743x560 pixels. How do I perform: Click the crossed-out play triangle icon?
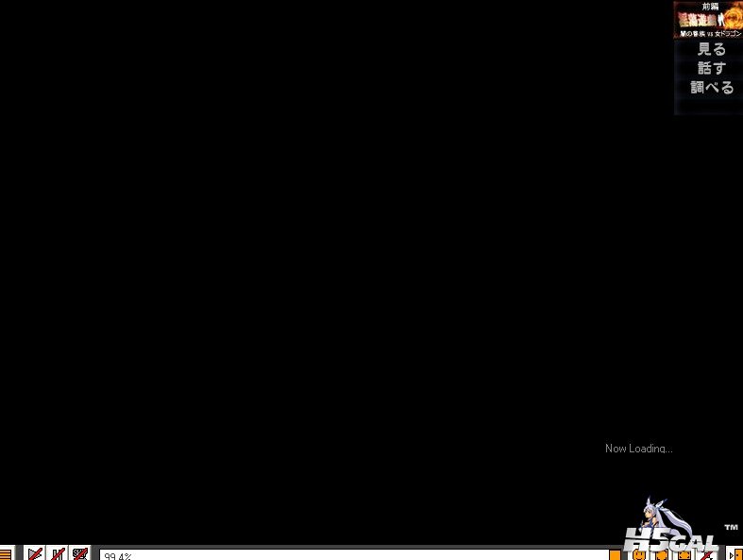[x=35, y=554]
